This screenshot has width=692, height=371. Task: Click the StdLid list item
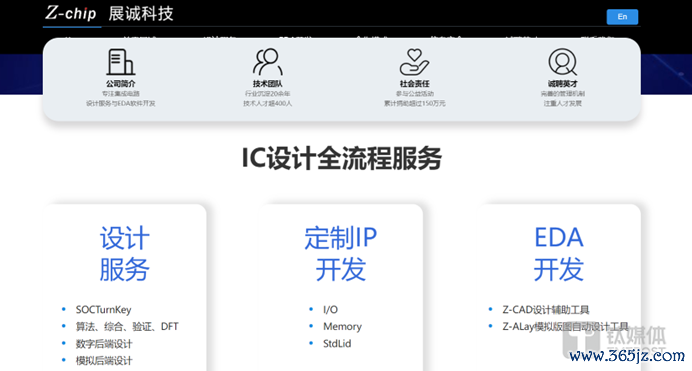337,344
